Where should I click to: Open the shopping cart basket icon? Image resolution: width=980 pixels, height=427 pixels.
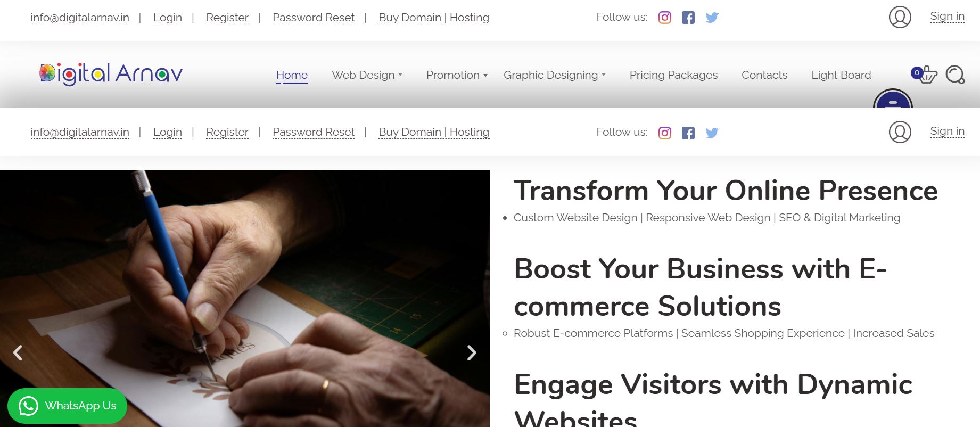click(926, 75)
